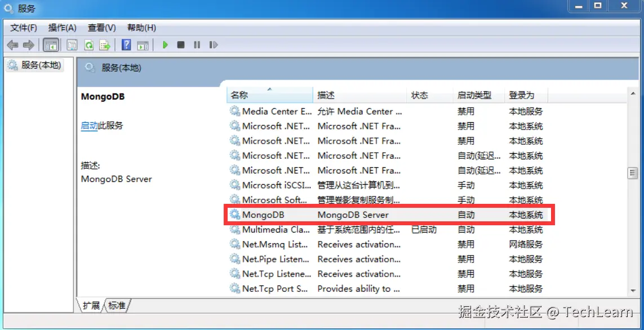
Task: Switch to the 扩展 tab
Action: 91,305
